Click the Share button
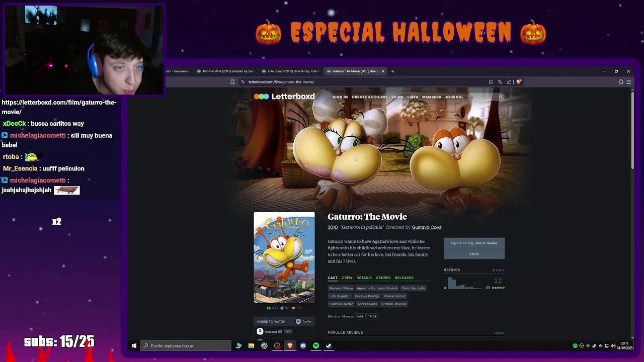Image resolution: width=644 pixels, height=362 pixels. (x=474, y=254)
